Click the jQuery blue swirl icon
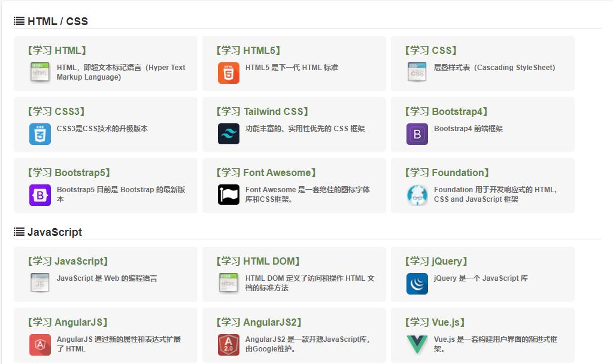613x364 pixels. [x=417, y=283]
